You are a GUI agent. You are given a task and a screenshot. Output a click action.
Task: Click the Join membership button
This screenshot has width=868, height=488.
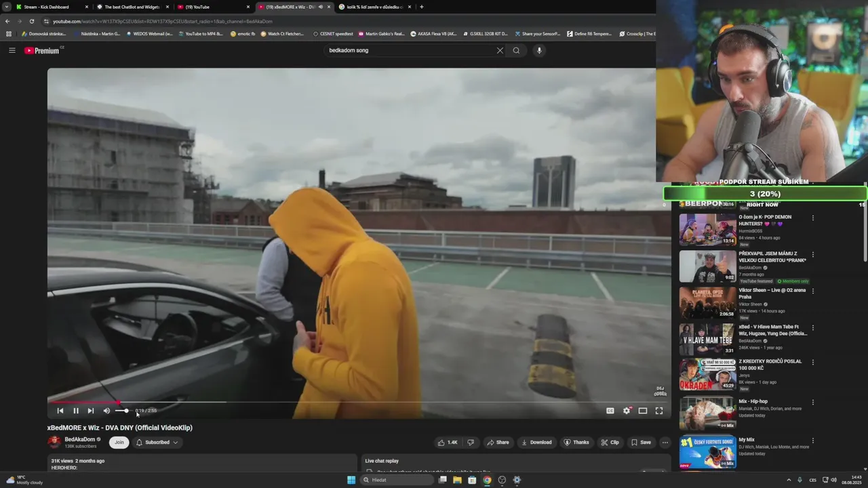119,442
